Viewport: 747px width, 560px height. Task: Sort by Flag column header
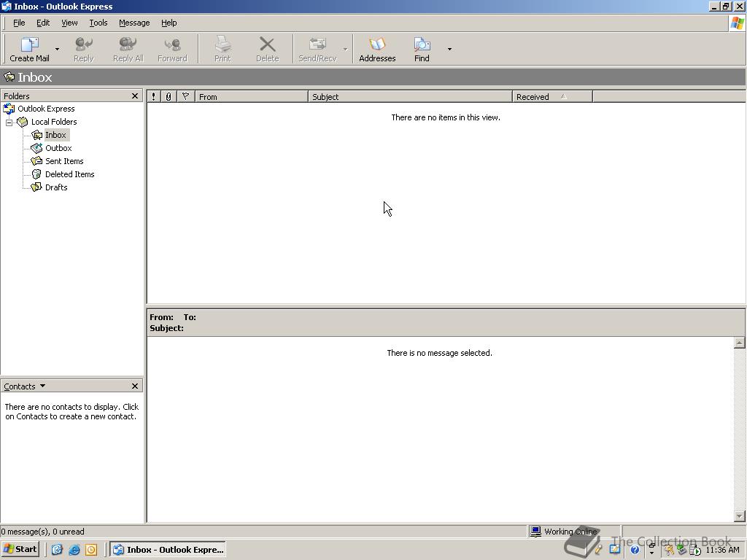(x=186, y=97)
